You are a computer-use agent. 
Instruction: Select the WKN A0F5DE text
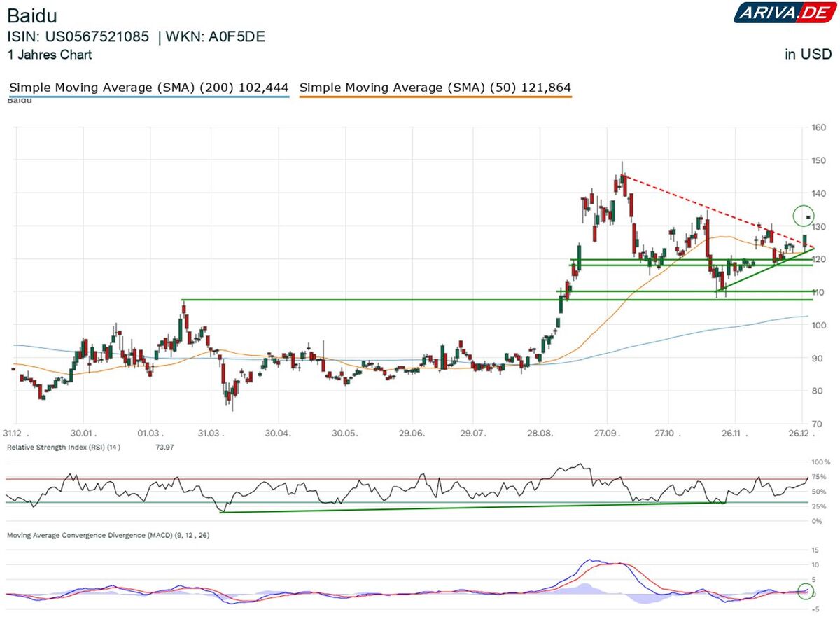pyautogui.click(x=216, y=38)
